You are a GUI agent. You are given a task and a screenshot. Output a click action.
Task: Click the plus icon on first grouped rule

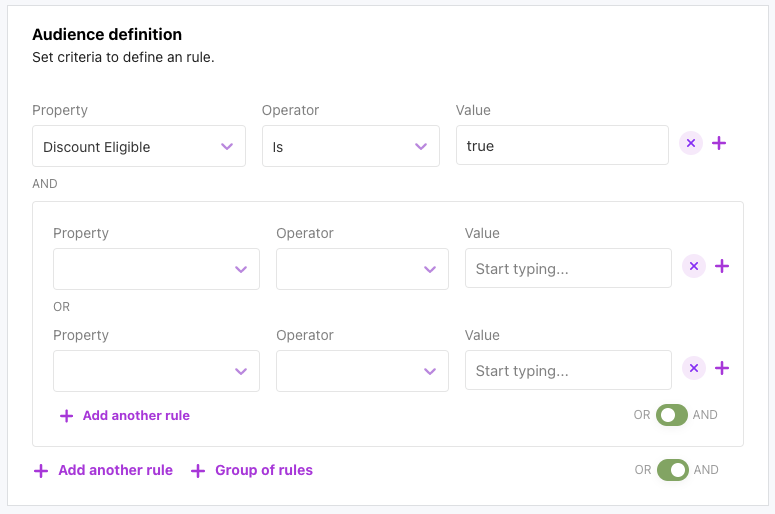[722, 266]
